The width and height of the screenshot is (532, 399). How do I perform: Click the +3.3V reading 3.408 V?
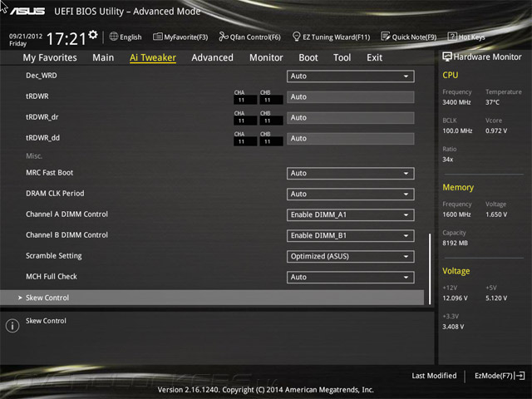pyautogui.click(x=453, y=327)
